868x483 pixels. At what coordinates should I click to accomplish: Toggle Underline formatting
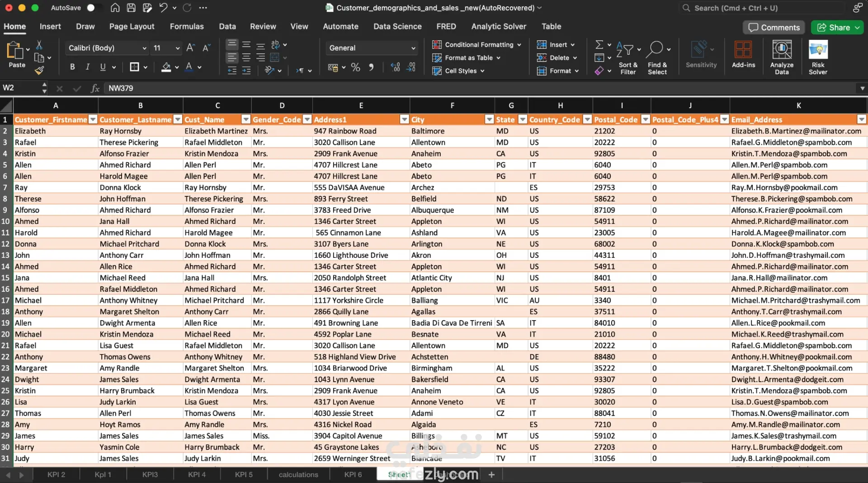(103, 67)
